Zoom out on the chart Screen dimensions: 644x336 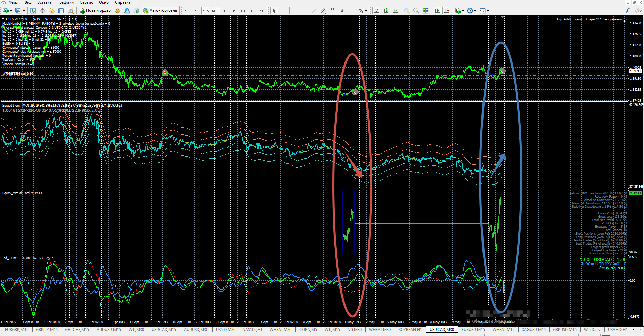(x=416, y=11)
